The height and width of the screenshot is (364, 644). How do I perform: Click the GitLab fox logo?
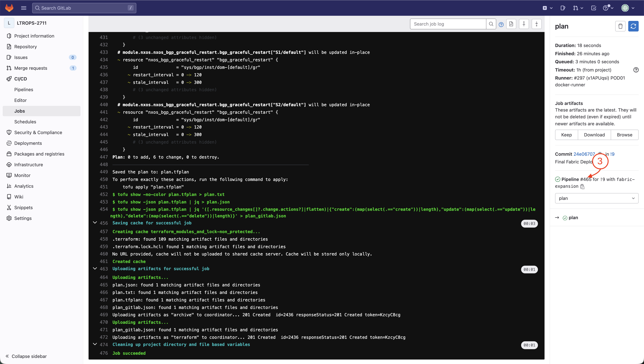click(9, 8)
